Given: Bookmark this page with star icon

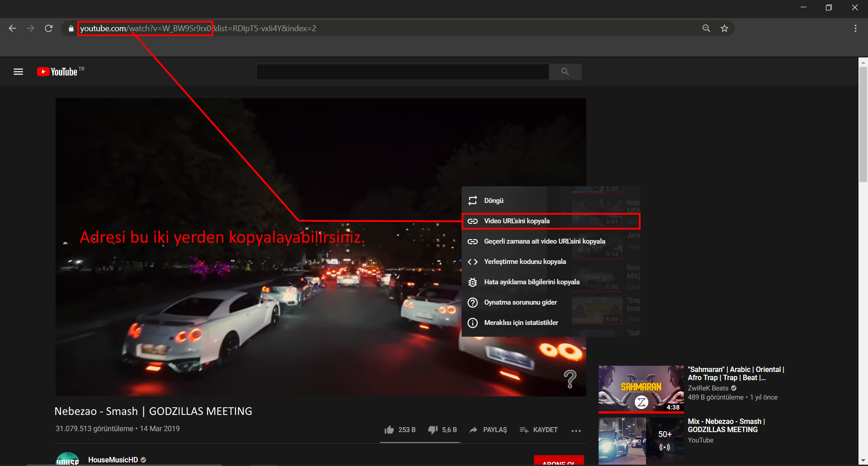Looking at the screenshot, I should [x=724, y=28].
